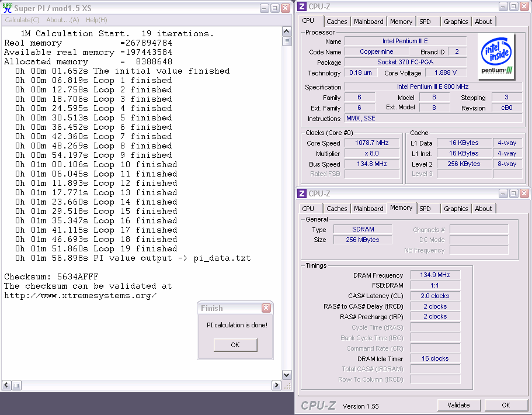Viewport: 532px width, 415px height.
Task: Click the CPU-Z logo icon in upper window title
Action: pyautogui.click(x=302, y=6)
